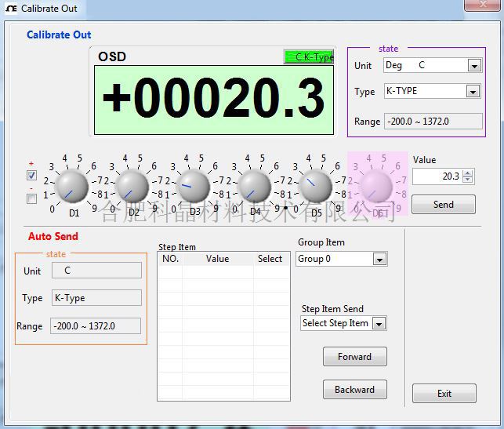Enable the plus sign polarity checkbox
Screen dimensions: 504x429
(31, 176)
